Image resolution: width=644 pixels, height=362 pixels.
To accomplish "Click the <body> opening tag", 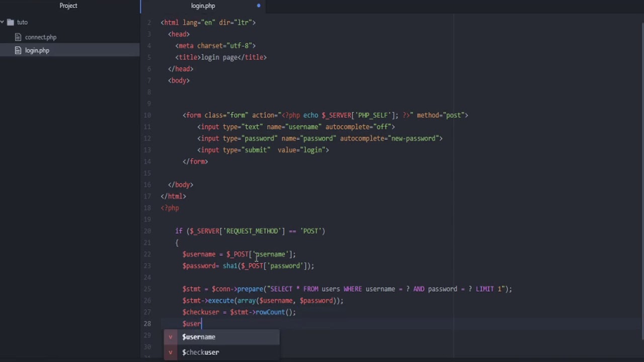I will pyautogui.click(x=179, y=80).
